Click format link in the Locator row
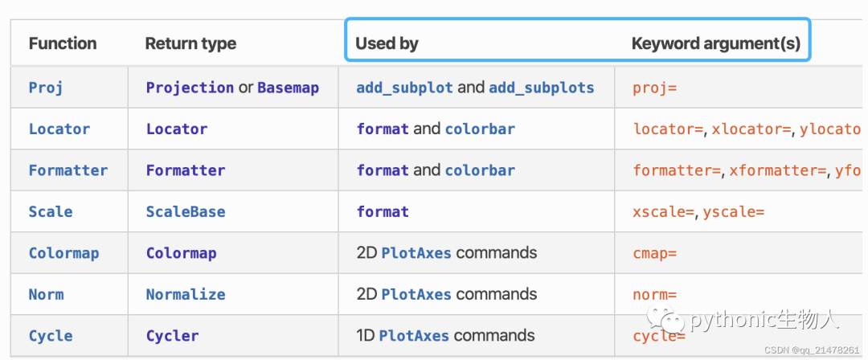Image resolution: width=868 pixels, height=360 pixels. (383, 129)
